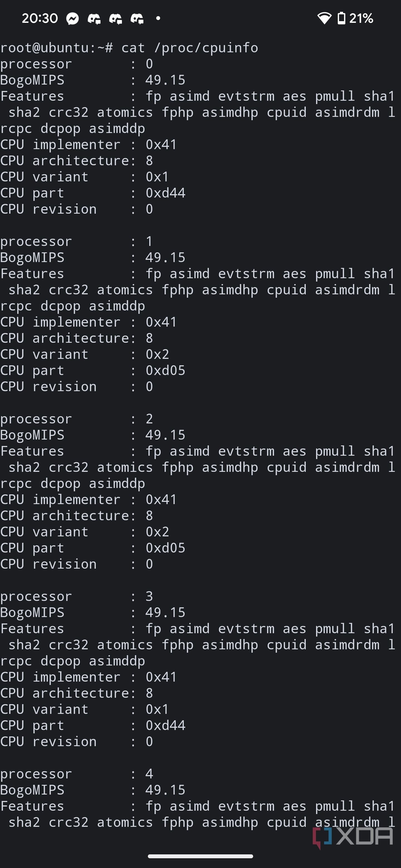
Task: Click the "processor : 3" output line
Action: pyautogui.click(x=77, y=596)
